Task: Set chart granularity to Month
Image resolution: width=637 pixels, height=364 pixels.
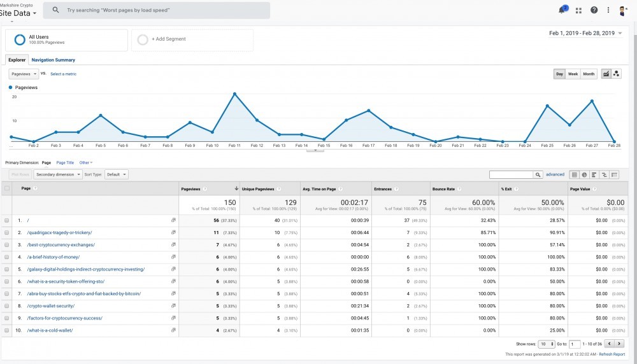Action: pos(589,74)
